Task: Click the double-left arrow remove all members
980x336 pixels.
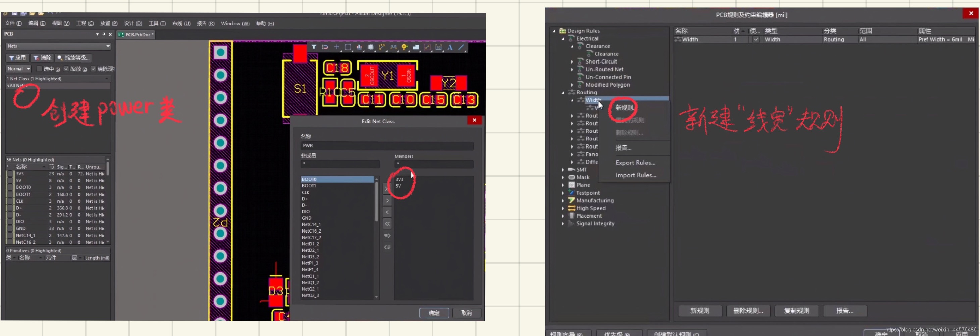Action: [387, 224]
